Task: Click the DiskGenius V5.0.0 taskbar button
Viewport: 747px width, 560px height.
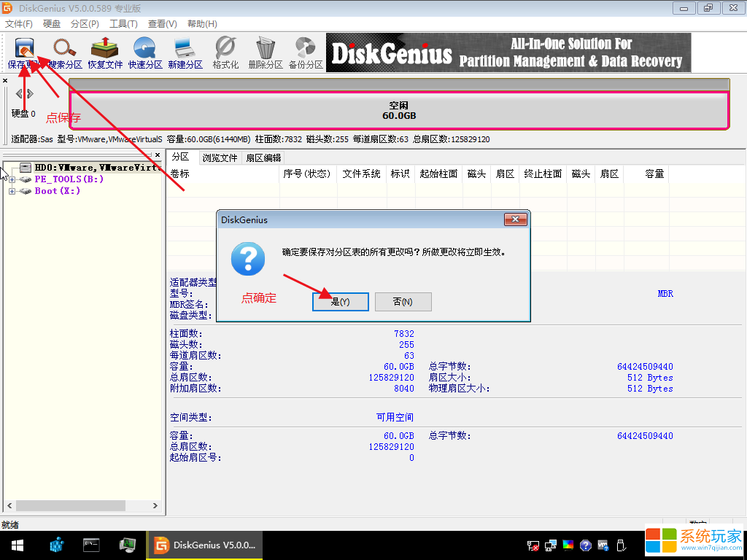Action: pos(205,545)
